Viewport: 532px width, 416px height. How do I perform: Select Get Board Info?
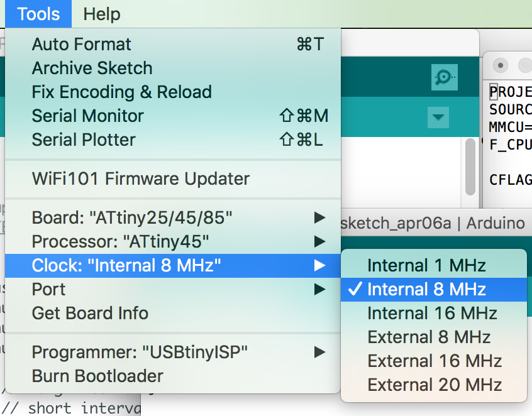[x=173, y=314]
